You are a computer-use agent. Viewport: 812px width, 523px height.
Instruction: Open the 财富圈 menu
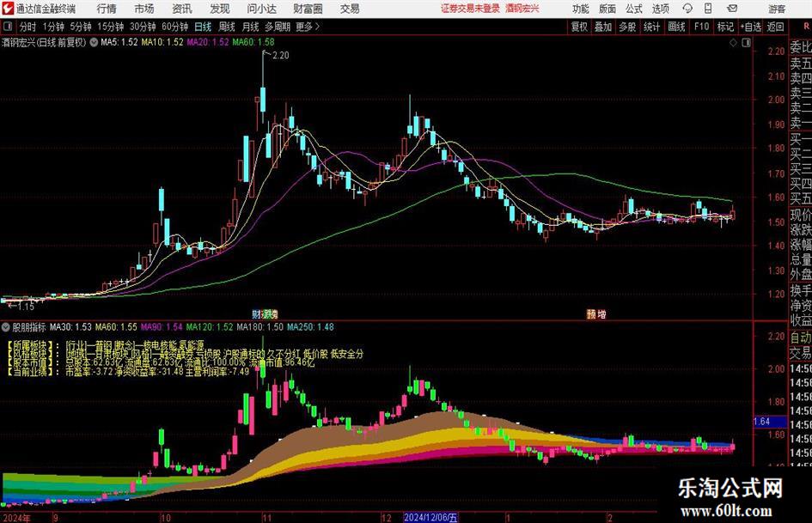(x=308, y=9)
